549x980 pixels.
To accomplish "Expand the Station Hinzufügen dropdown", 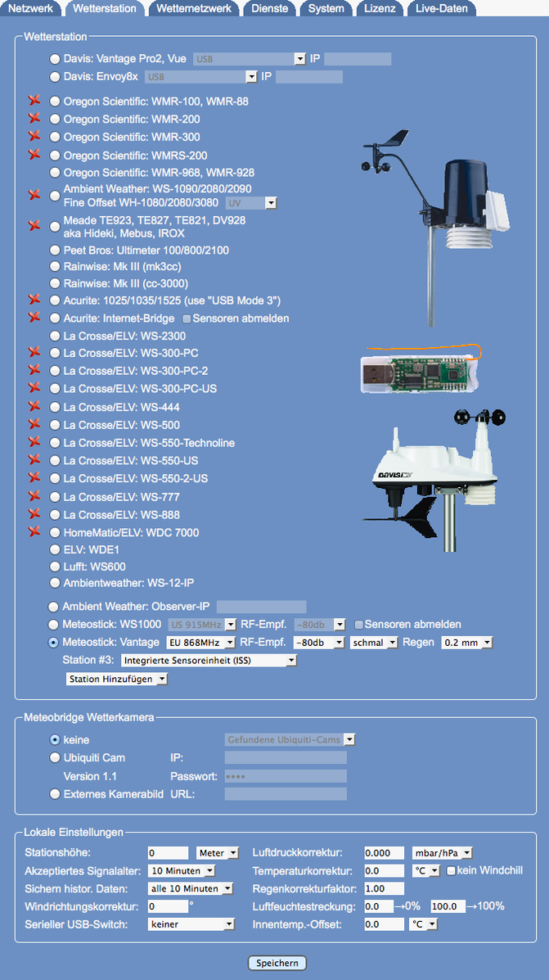I will (x=117, y=679).
